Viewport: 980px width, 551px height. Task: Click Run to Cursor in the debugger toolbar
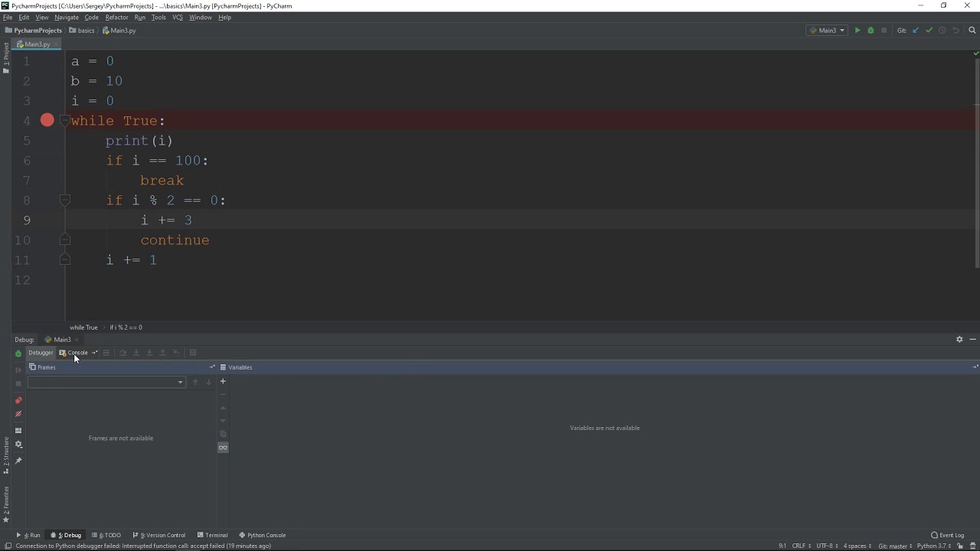pyautogui.click(x=176, y=353)
